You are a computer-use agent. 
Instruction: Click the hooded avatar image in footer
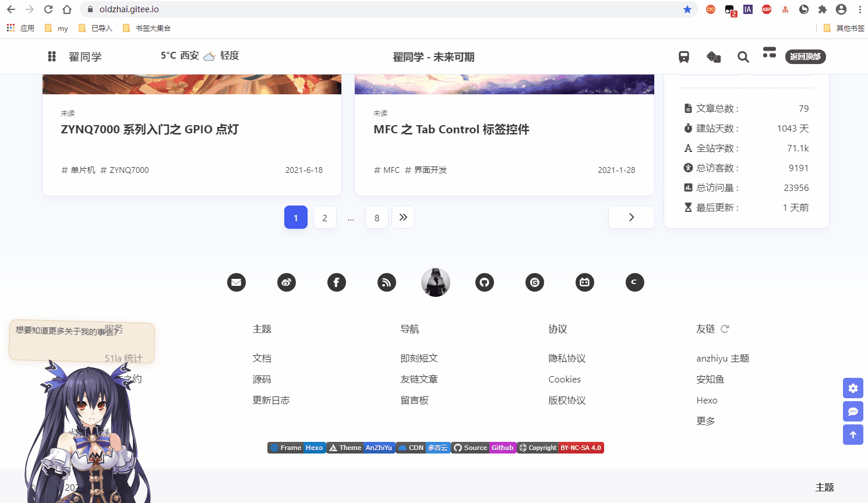click(436, 282)
